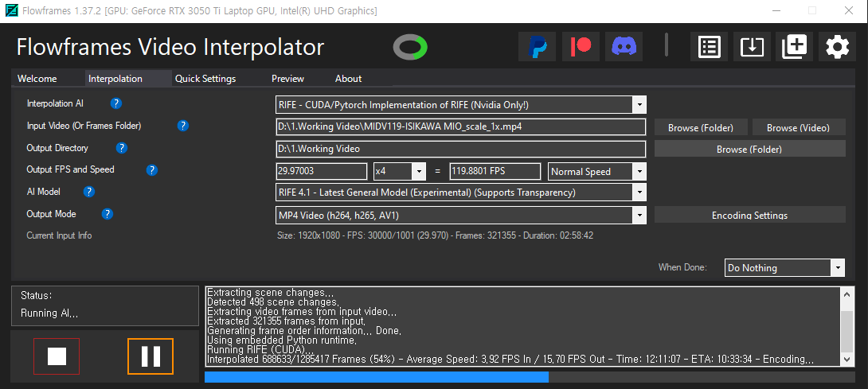Viewport: 868px width, 389px height.
Task: Open Encoding Settings
Action: pos(749,215)
